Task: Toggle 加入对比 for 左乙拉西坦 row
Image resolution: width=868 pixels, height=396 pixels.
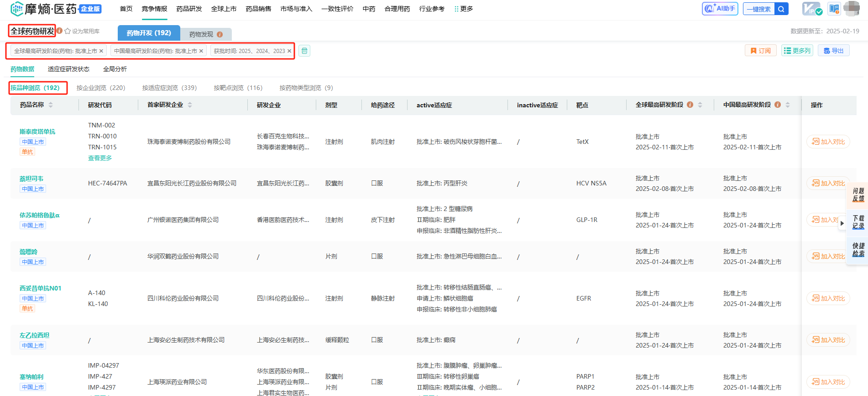Action: [x=828, y=340]
